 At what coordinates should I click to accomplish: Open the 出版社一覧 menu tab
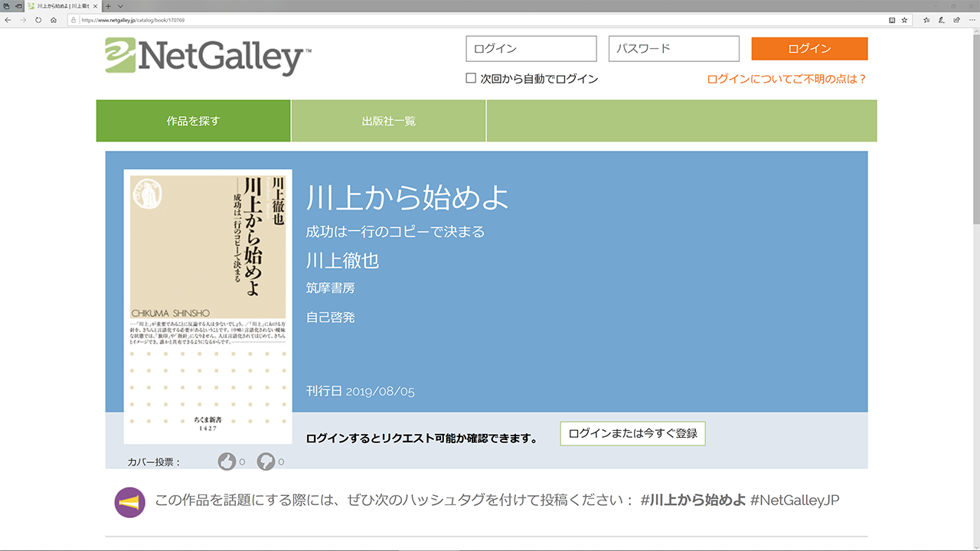point(389,121)
